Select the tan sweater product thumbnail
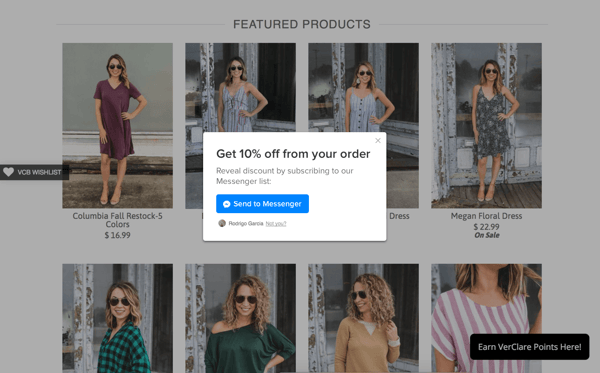This screenshot has width=600, height=373. pos(364,318)
